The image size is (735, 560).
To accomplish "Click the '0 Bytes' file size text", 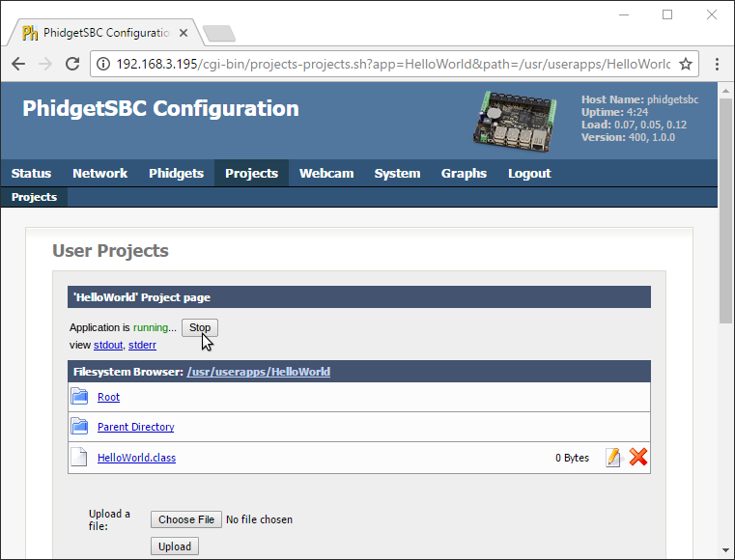I will (572, 458).
